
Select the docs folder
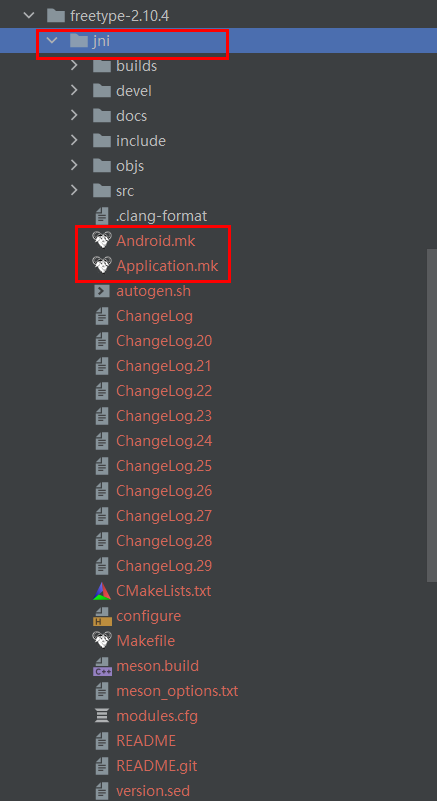point(131,116)
